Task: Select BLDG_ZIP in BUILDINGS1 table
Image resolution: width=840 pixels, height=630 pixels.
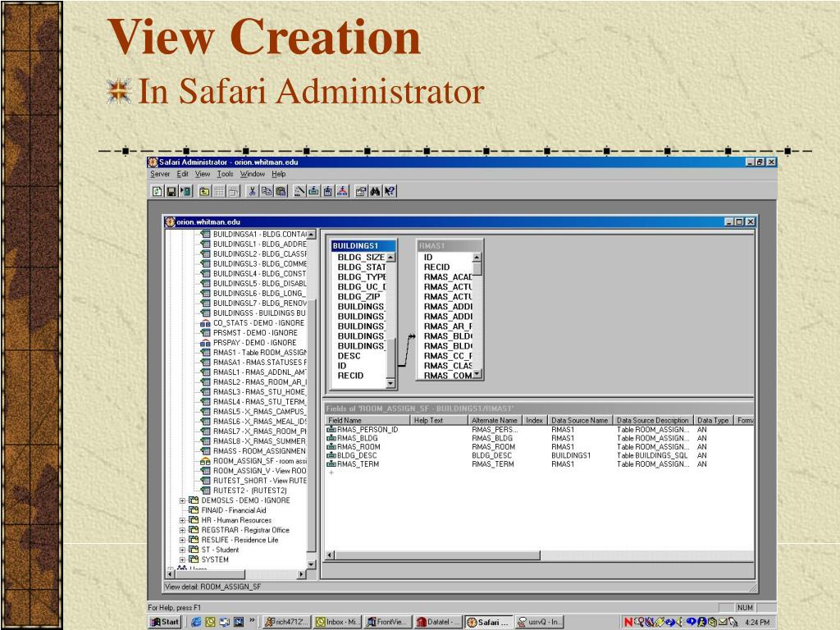Action: 359,297
